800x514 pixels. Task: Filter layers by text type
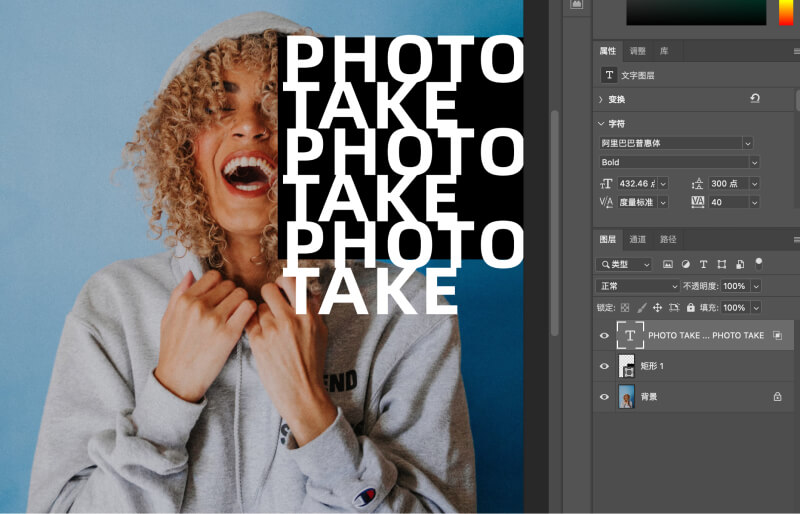point(703,265)
